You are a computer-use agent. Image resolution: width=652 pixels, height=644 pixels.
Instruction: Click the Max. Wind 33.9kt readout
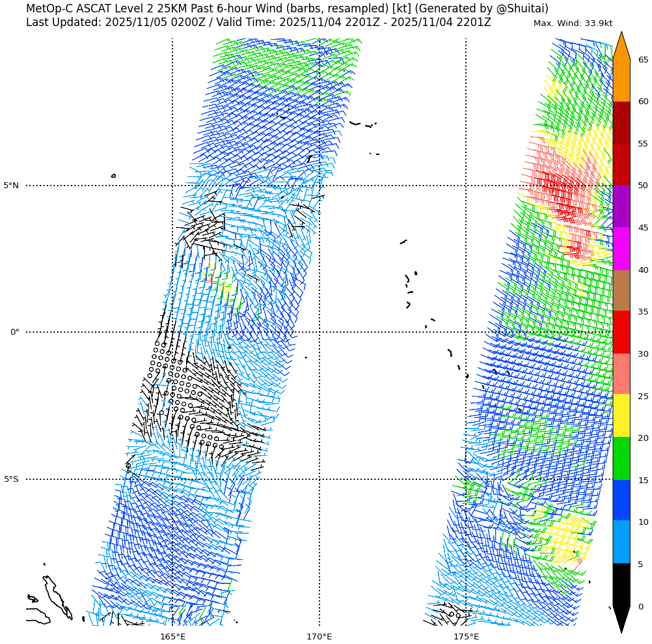pyautogui.click(x=573, y=23)
